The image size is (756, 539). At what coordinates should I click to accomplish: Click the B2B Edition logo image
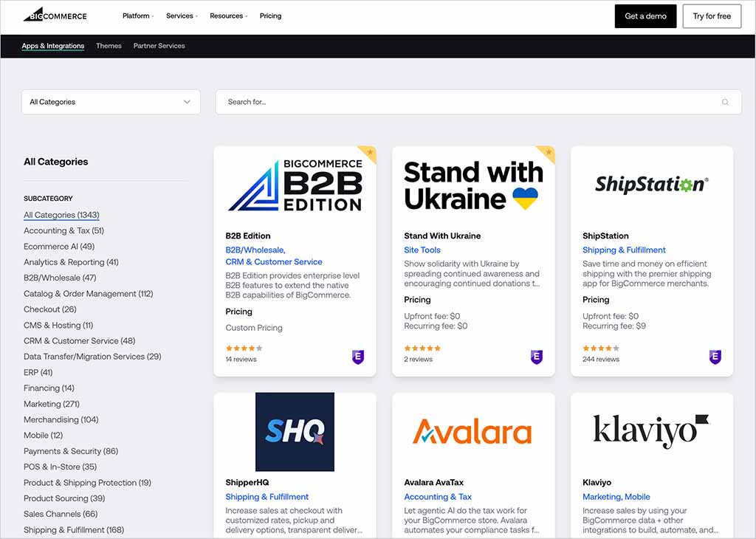tap(295, 186)
